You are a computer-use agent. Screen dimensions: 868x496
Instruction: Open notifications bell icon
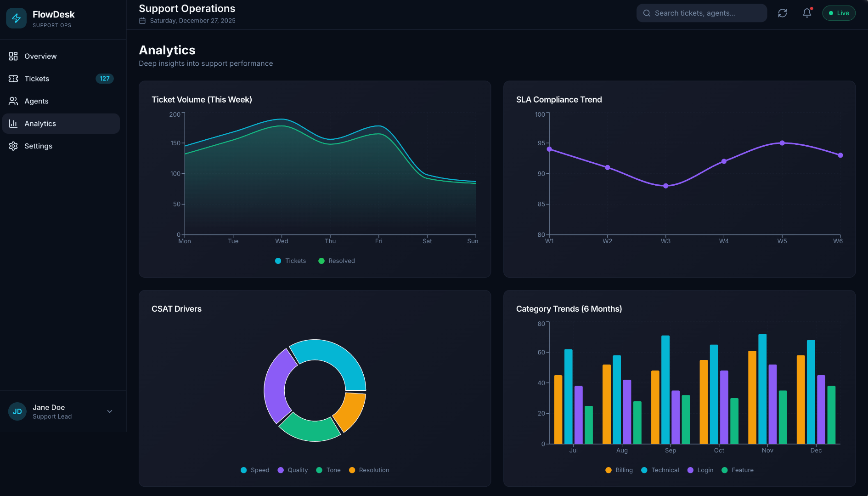pyautogui.click(x=807, y=13)
